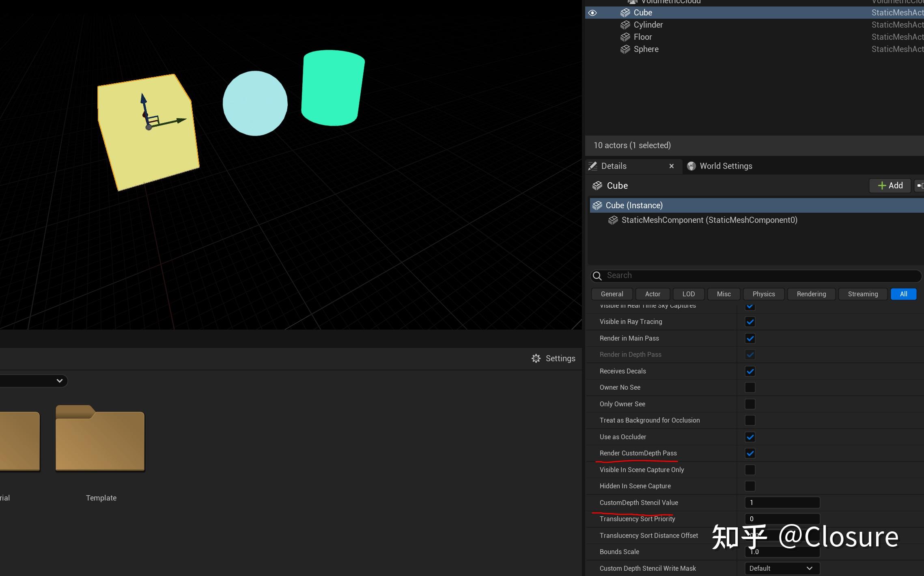Uncheck Render CustomDepth Pass checkbox

(x=750, y=453)
